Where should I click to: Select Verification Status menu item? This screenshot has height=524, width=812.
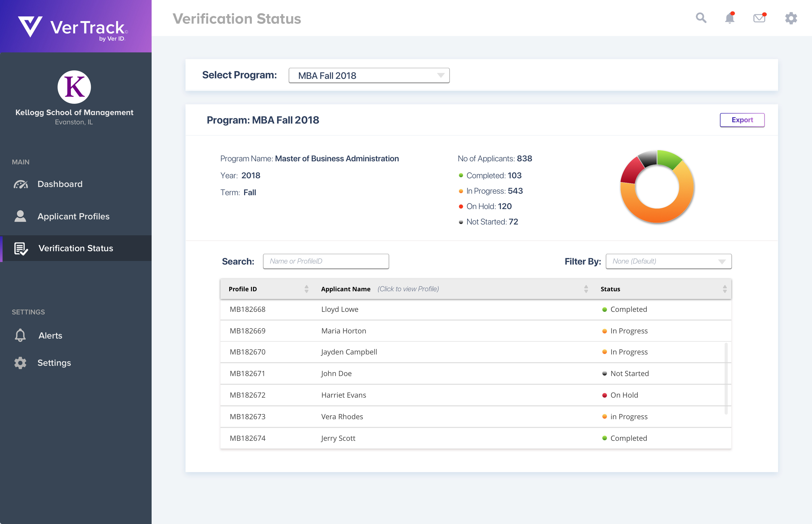[x=76, y=248]
